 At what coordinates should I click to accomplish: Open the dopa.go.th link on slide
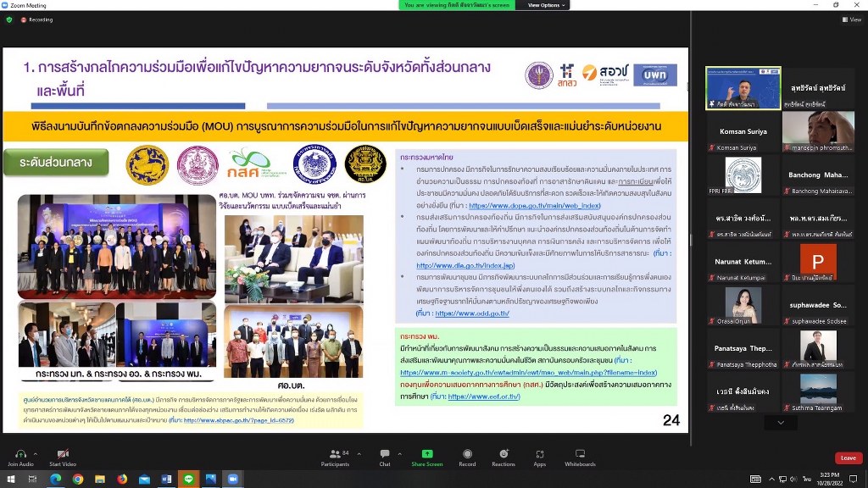pos(535,205)
